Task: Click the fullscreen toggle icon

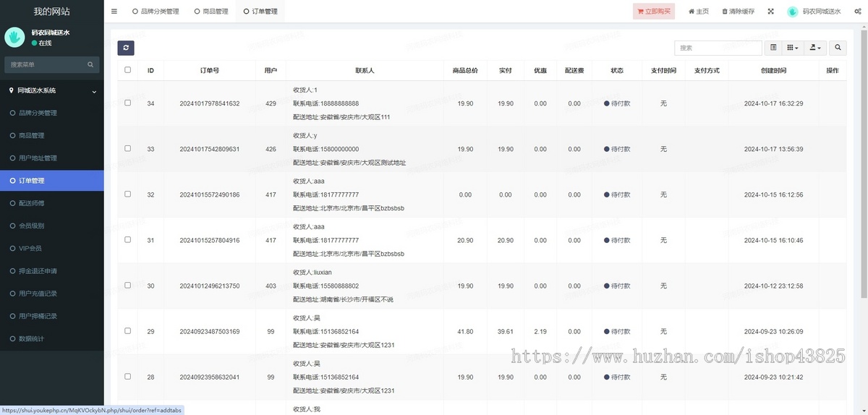Action: point(770,12)
